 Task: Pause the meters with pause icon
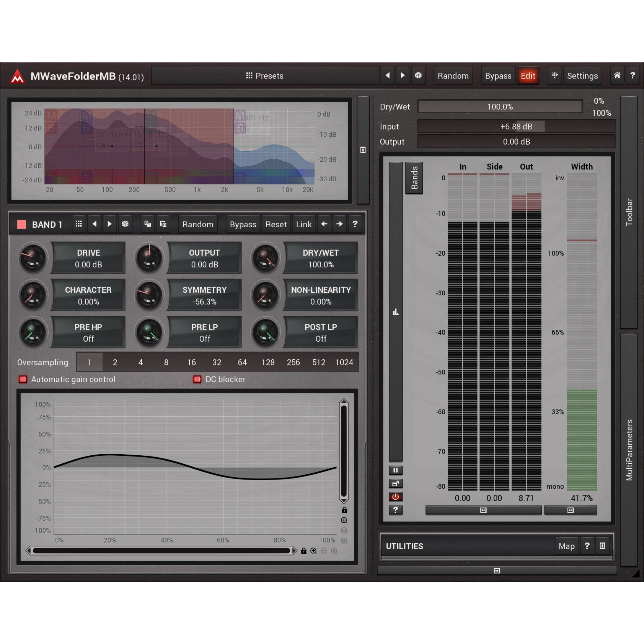(x=395, y=470)
